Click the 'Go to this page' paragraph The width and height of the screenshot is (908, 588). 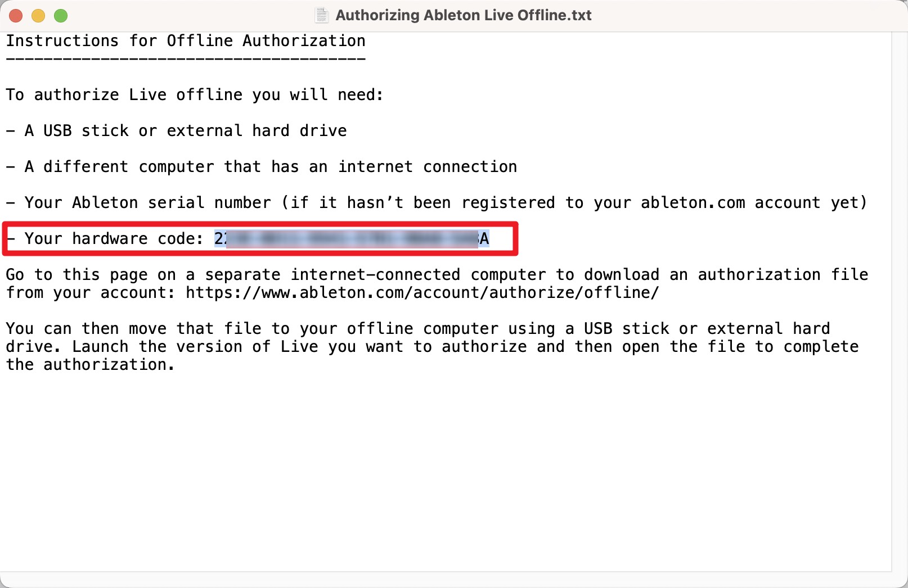[437, 284]
